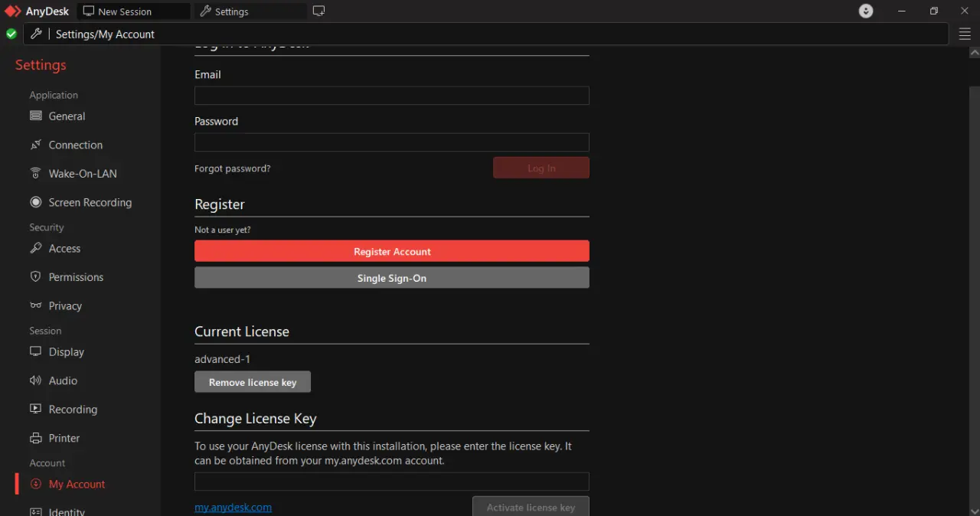Click the Settings/My Account address field

[x=486, y=34]
